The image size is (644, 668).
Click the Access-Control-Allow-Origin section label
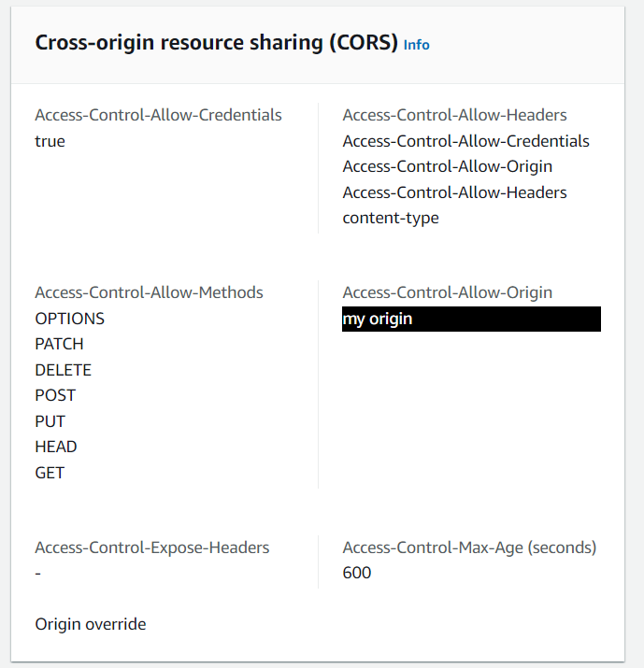point(448,292)
